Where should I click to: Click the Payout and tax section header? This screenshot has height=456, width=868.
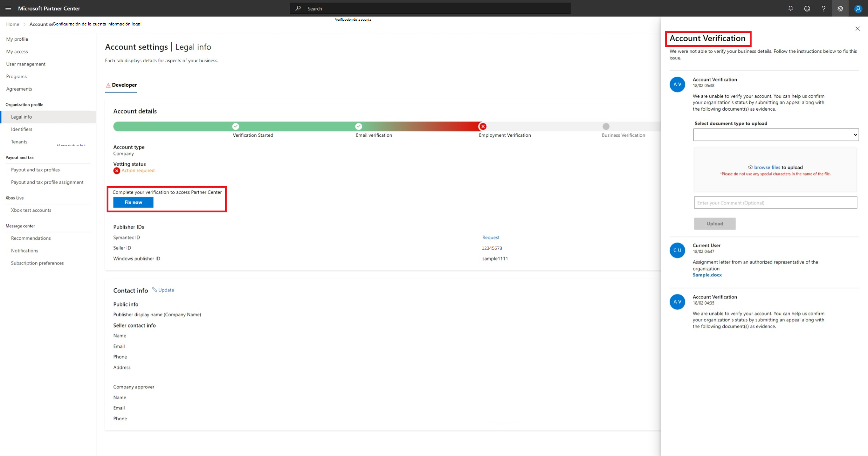tap(20, 157)
